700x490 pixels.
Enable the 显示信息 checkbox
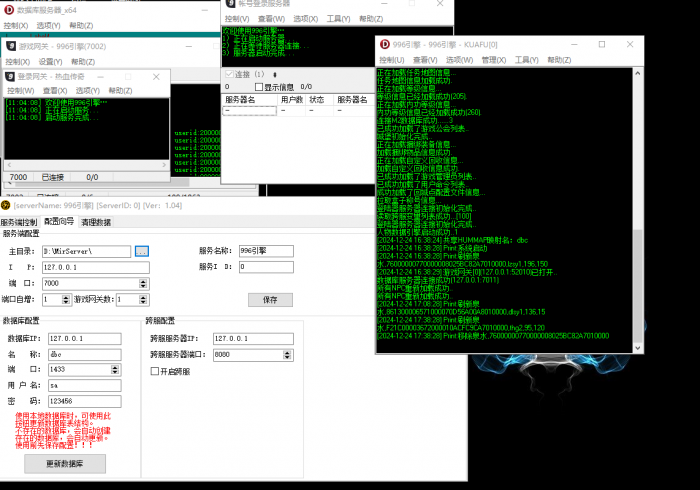[258, 87]
